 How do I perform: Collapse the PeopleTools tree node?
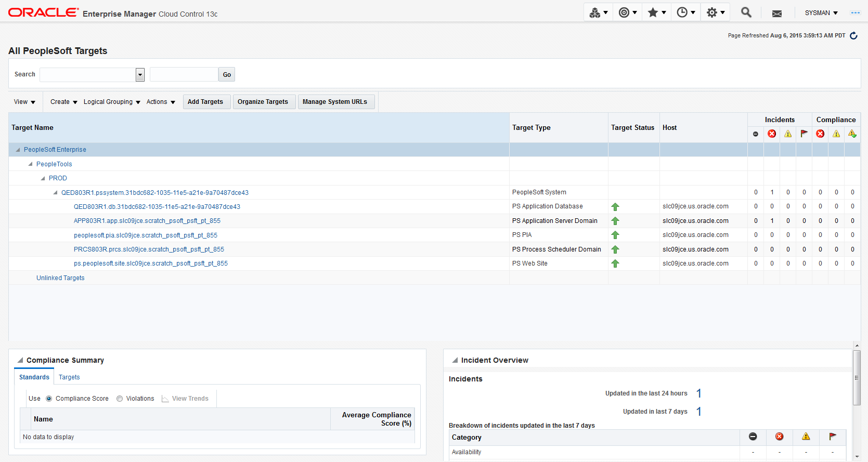[x=30, y=164]
